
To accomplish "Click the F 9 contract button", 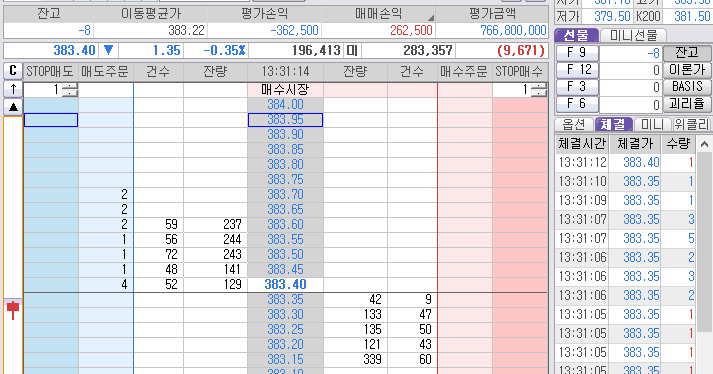I will pos(576,52).
